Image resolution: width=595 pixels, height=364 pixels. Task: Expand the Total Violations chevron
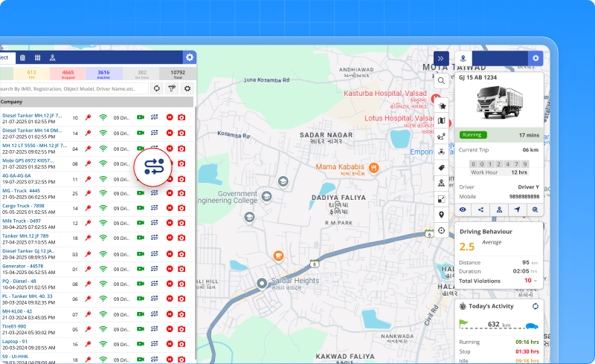(x=536, y=280)
